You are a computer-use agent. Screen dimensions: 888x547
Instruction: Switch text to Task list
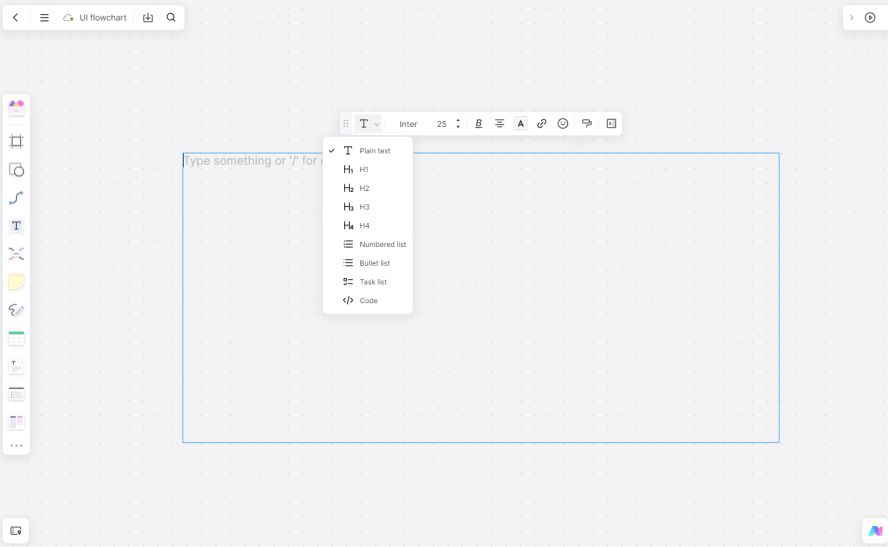pos(372,282)
